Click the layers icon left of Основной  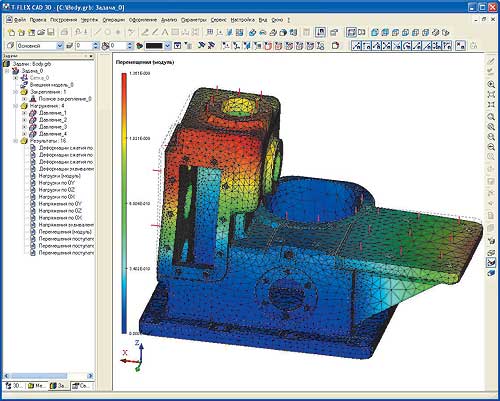pos(10,46)
